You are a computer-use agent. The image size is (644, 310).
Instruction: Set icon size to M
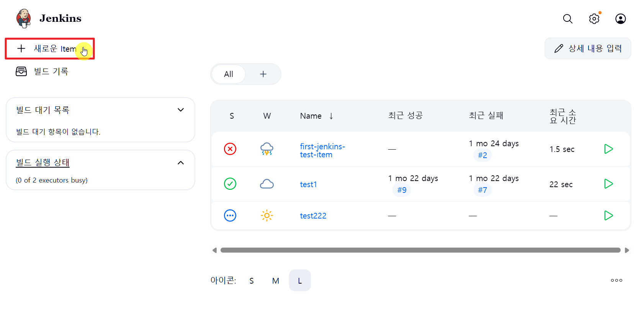point(276,281)
